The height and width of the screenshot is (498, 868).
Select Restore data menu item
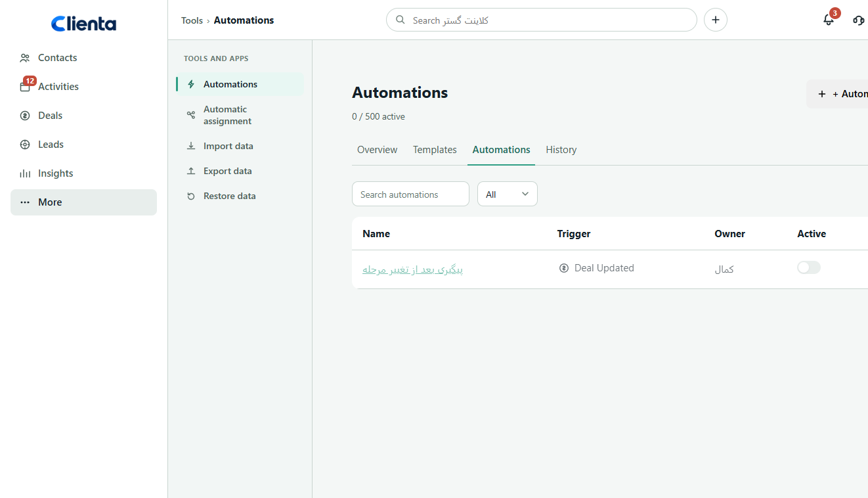pos(240,196)
